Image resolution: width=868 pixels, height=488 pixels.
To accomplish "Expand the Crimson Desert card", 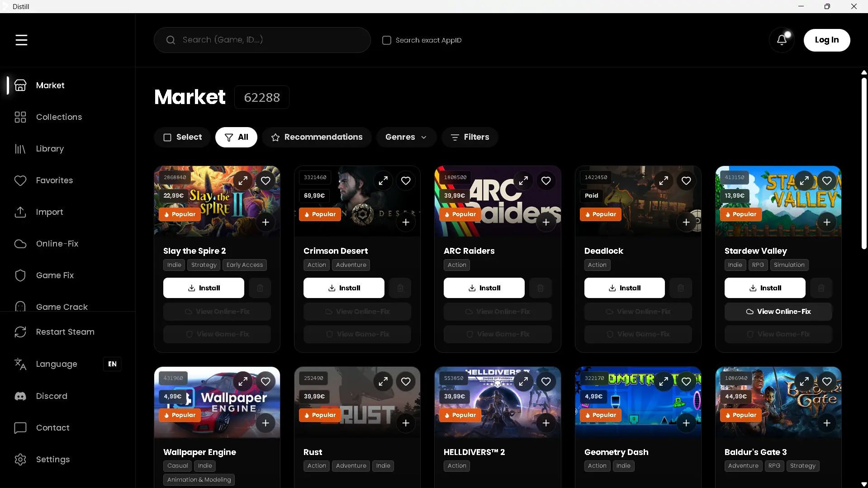I will coord(383,181).
